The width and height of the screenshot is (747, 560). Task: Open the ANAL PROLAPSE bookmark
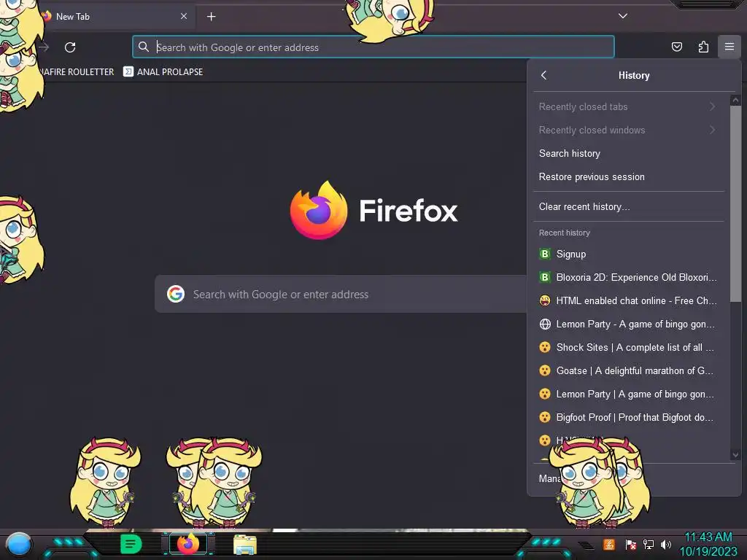[x=163, y=72]
